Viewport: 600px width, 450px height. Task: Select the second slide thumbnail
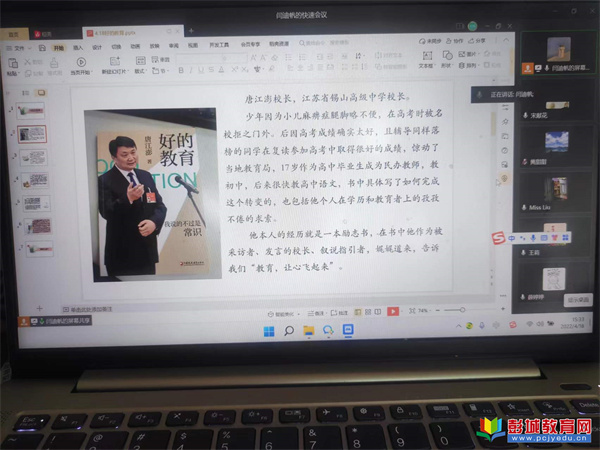[32, 134]
